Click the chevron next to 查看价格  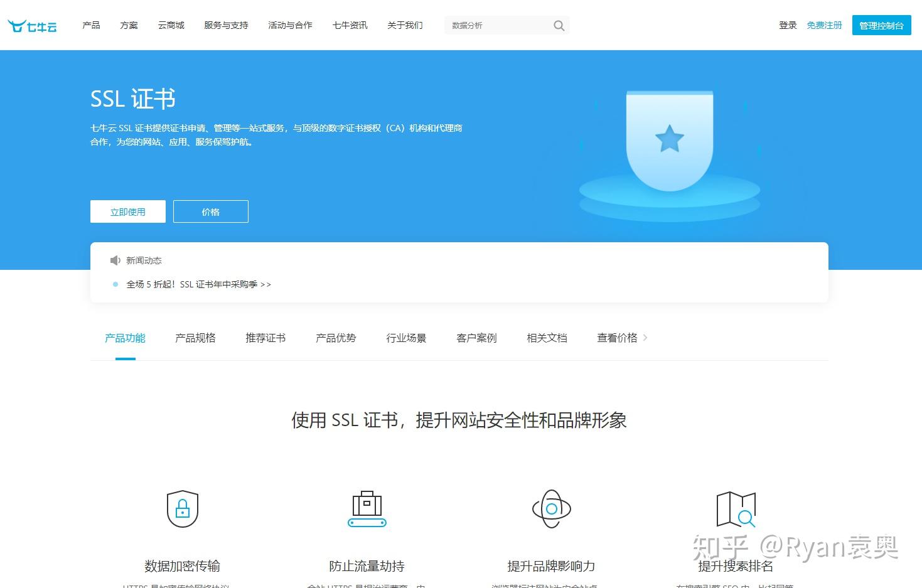point(645,338)
